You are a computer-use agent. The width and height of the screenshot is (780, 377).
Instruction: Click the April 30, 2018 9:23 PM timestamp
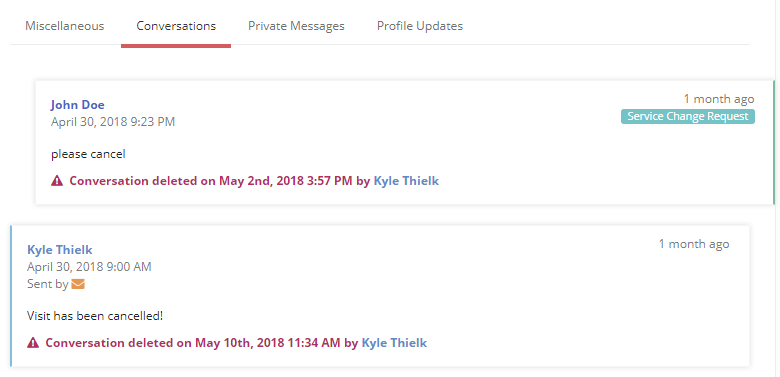[x=113, y=122]
